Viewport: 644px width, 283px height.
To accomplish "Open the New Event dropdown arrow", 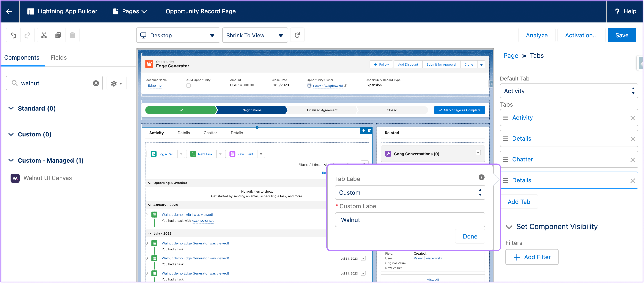I will tap(261, 154).
